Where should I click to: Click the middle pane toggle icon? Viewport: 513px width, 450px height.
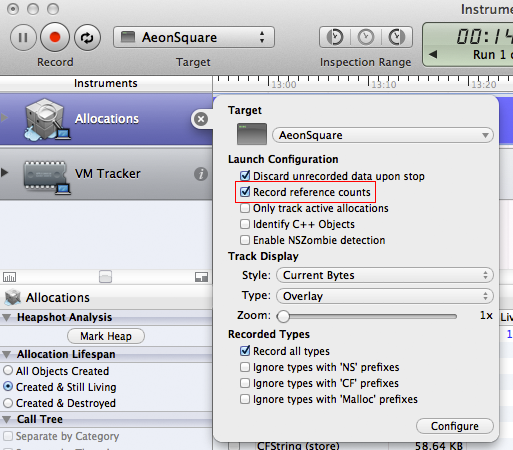[105, 277]
